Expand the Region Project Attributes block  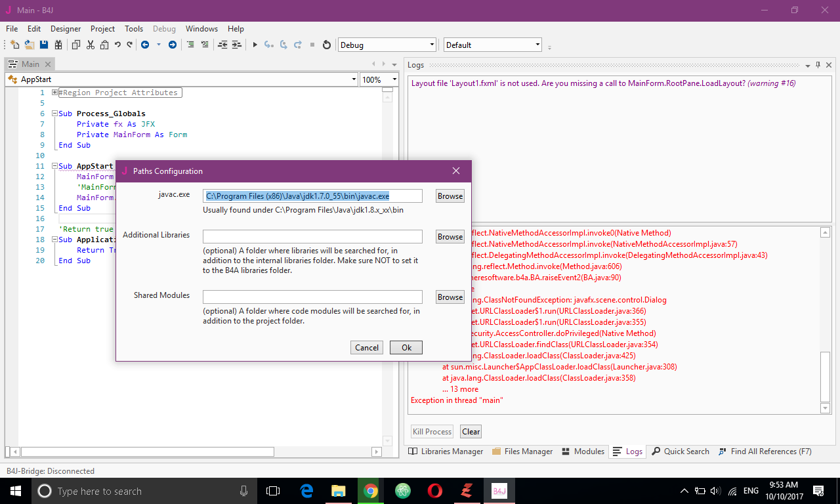tap(55, 93)
